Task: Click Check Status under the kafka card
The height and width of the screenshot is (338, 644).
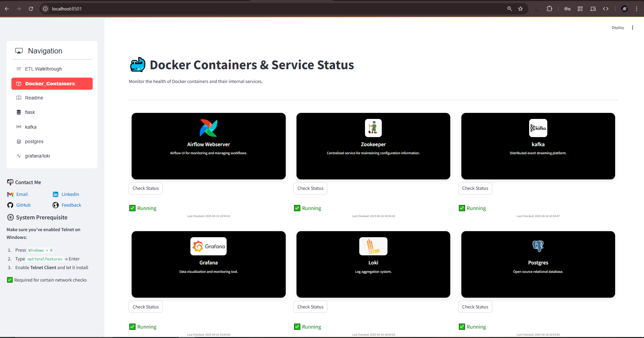Action: pos(475,188)
